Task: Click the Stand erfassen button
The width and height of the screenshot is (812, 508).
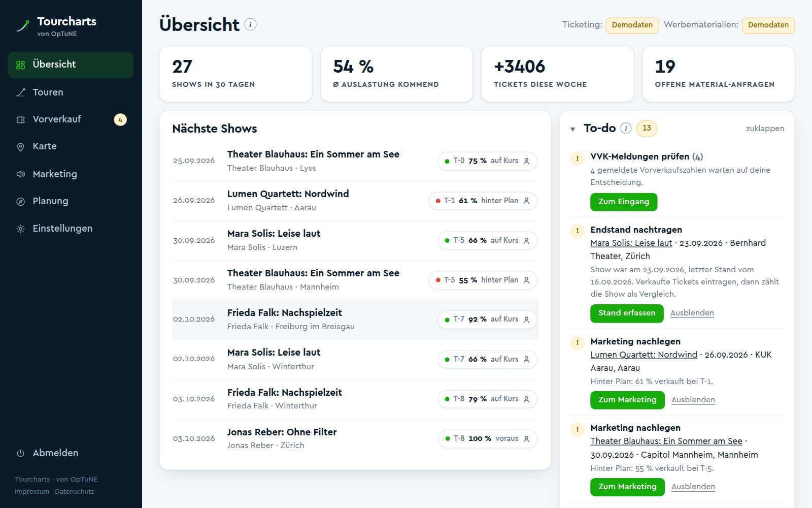Action: 627,313
